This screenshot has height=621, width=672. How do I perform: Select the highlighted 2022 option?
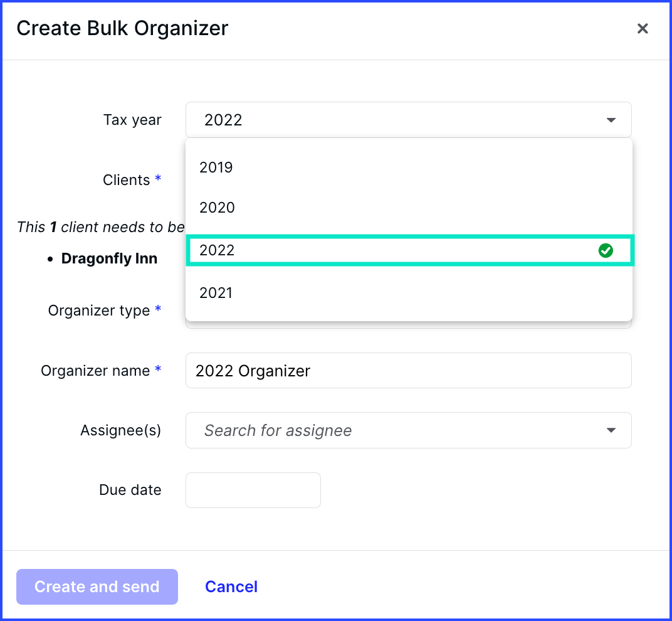[x=410, y=250]
